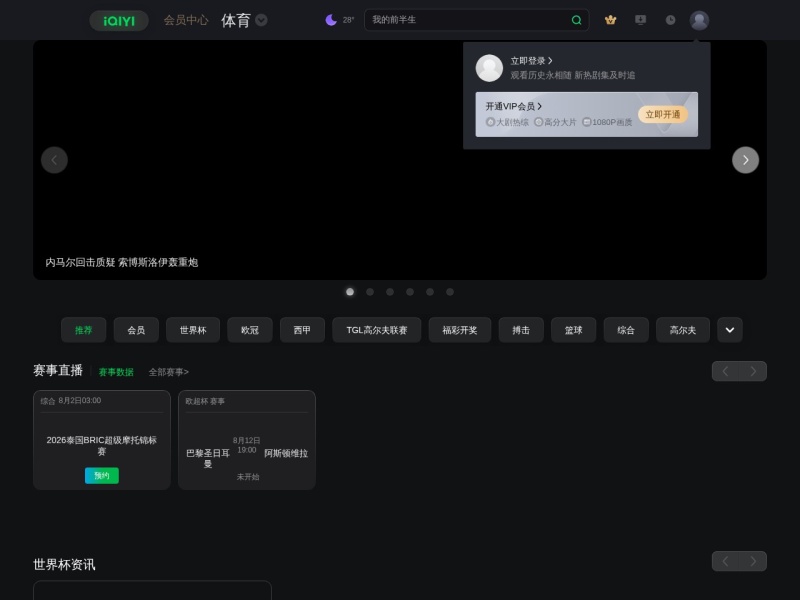This screenshot has width=800, height=600.
Task: Click 赛事直播 next arrow
Action: click(x=753, y=371)
